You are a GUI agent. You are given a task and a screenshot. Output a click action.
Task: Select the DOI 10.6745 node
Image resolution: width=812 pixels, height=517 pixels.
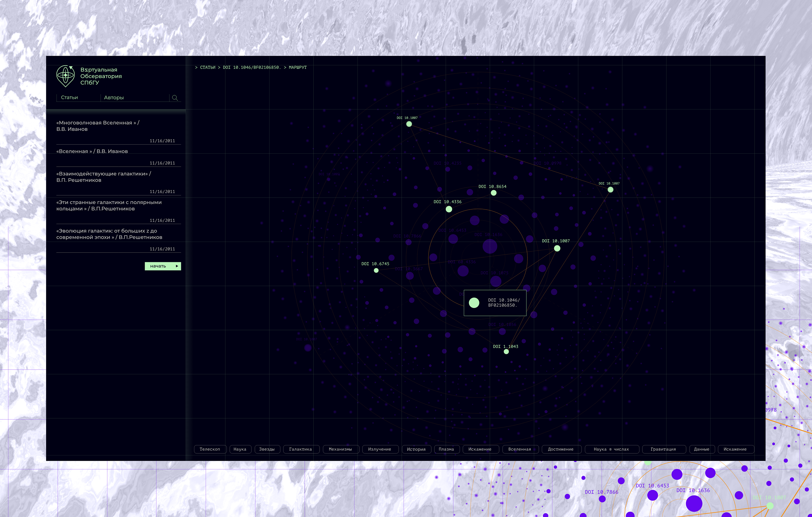click(x=376, y=270)
